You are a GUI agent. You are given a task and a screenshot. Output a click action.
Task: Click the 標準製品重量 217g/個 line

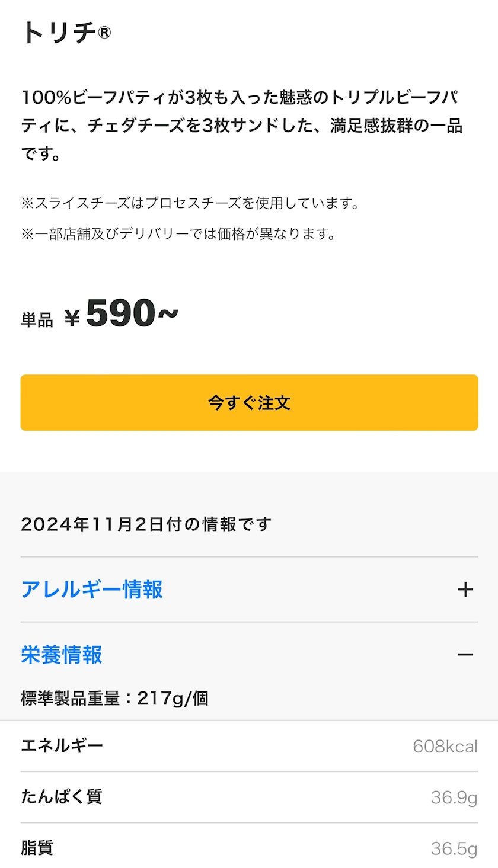[114, 699]
